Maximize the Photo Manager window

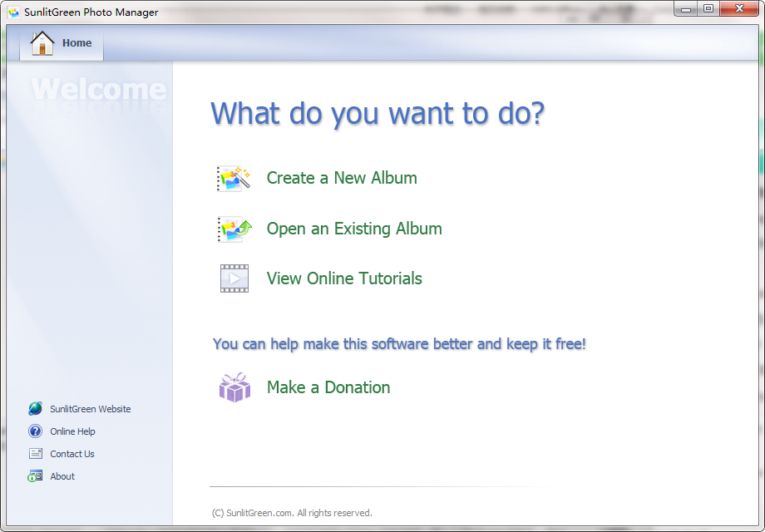click(708, 9)
